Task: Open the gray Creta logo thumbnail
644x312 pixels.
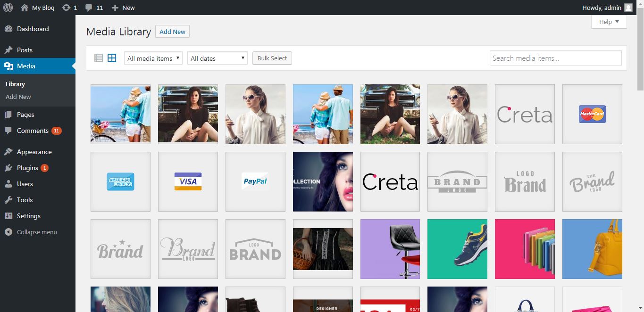Action: pos(525,114)
